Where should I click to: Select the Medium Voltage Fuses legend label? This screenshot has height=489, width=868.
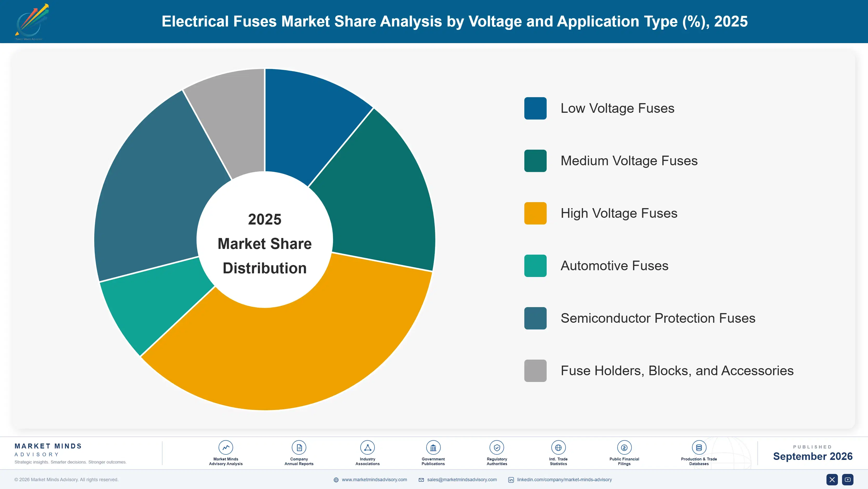(x=629, y=161)
